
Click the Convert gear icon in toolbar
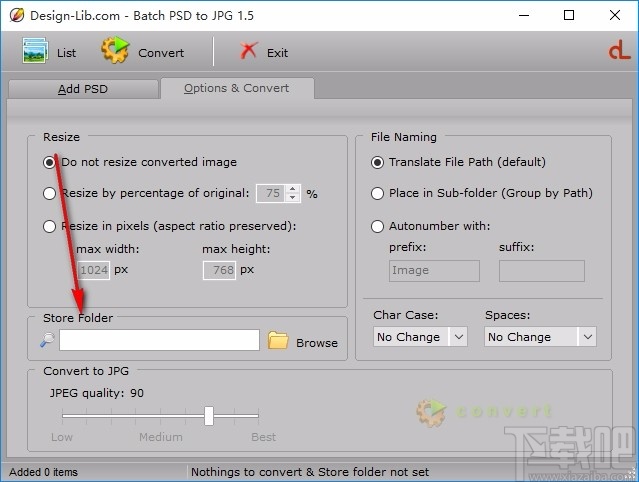[x=115, y=50]
